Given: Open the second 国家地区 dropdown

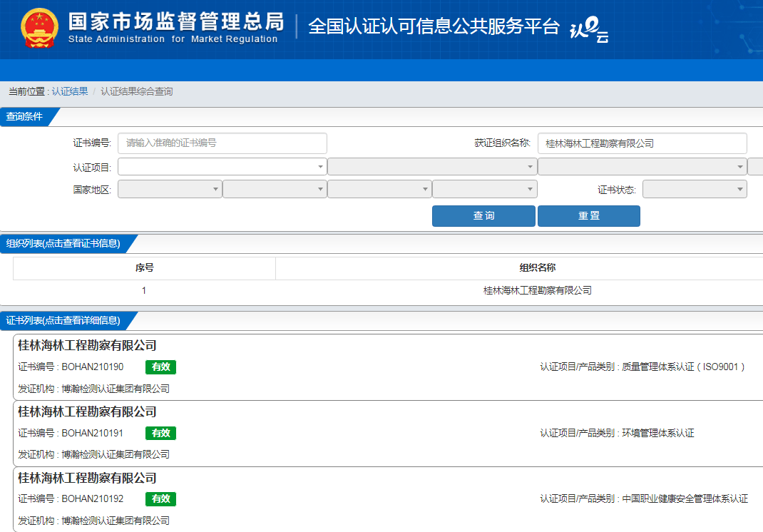Looking at the screenshot, I should click(275, 190).
